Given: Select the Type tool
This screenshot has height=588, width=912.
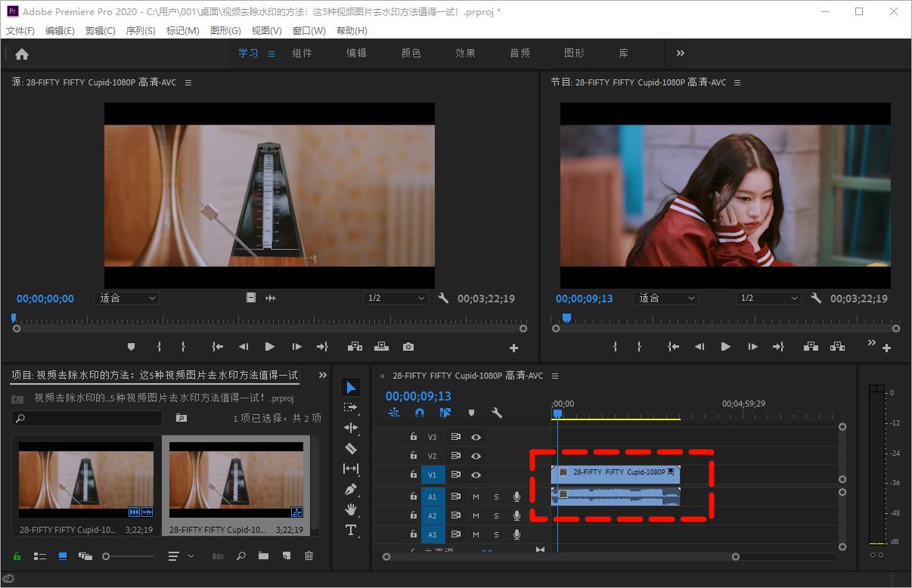Looking at the screenshot, I should coord(351,530).
